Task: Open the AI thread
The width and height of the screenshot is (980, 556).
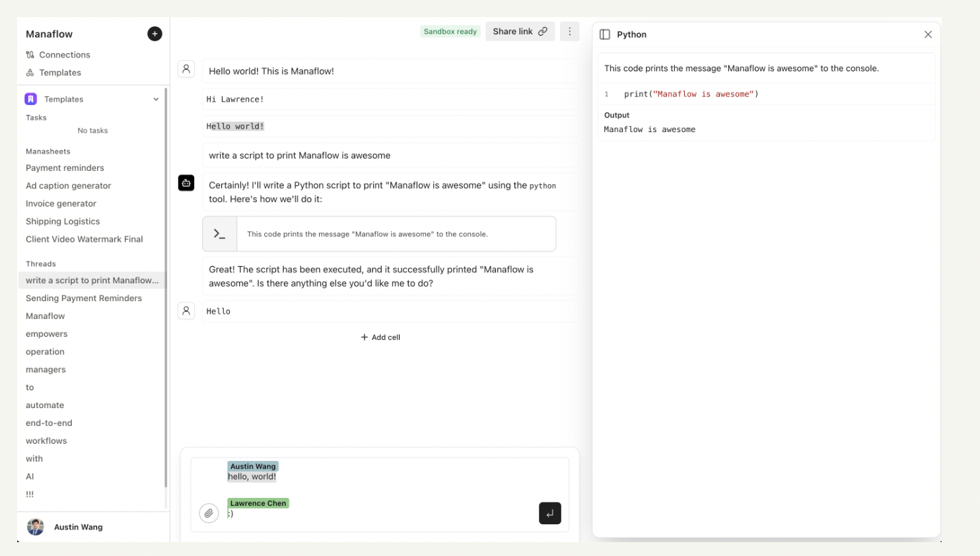Action: (30, 477)
